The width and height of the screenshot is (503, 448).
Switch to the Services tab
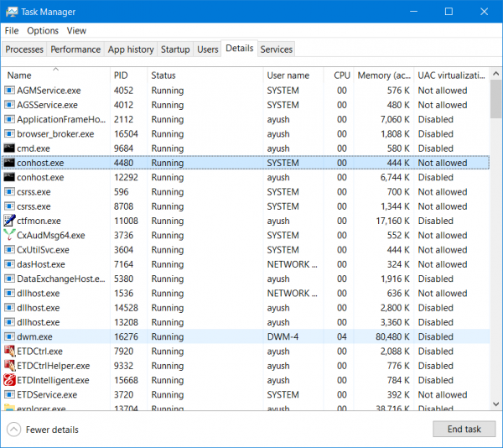point(276,49)
